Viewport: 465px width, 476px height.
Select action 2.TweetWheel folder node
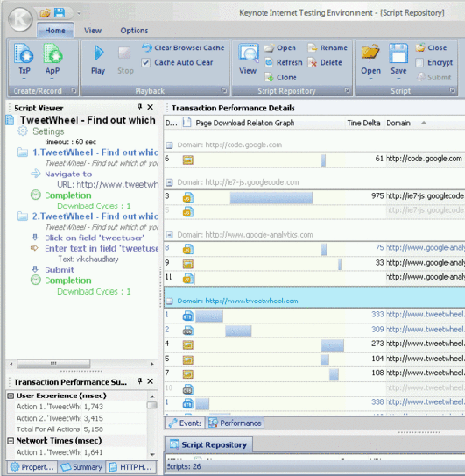(x=95, y=216)
